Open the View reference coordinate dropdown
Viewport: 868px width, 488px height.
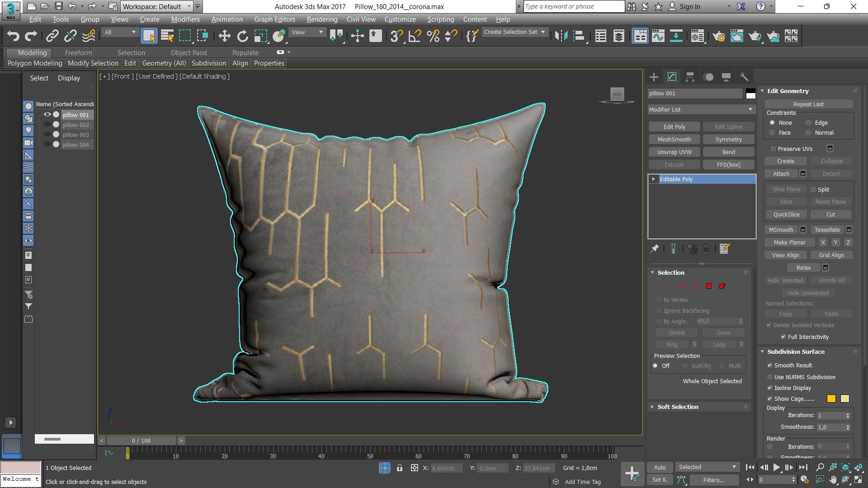tap(307, 32)
